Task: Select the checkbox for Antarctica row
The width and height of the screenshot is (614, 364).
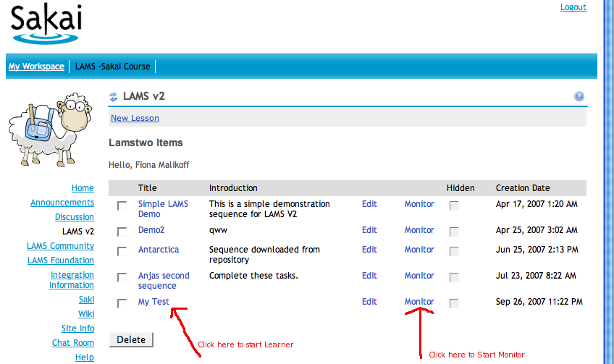Action: click(122, 250)
